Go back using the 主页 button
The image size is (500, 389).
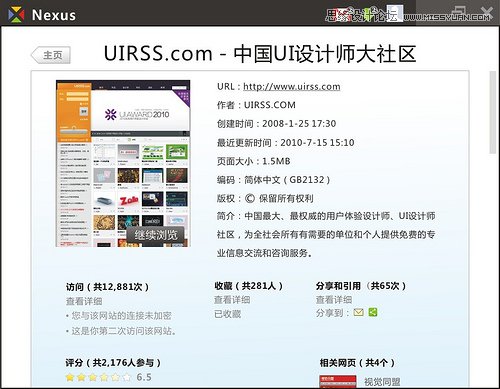click(x=51, y=55)
